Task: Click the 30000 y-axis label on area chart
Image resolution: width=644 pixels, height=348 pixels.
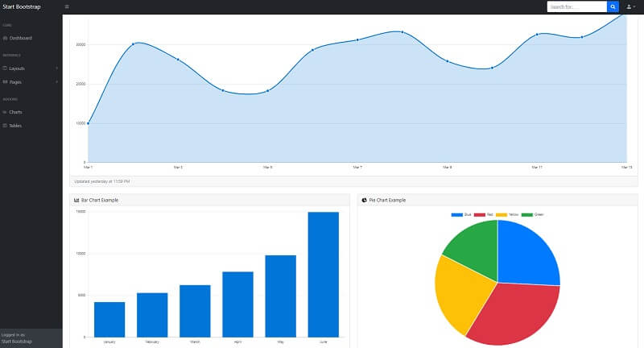Action: 80,44
